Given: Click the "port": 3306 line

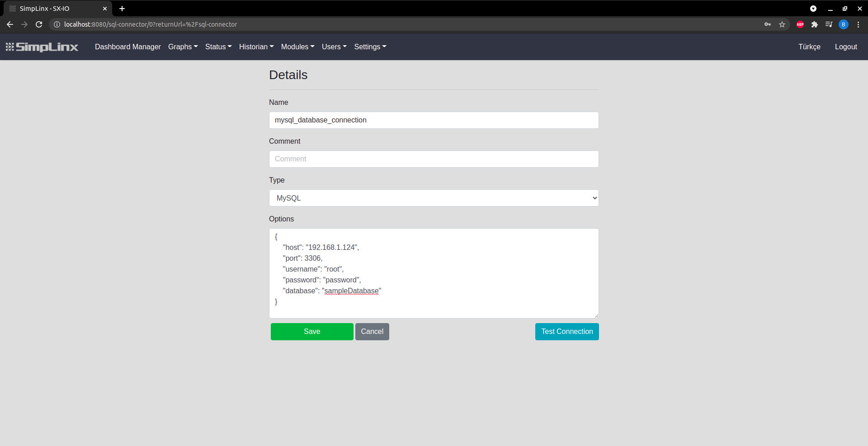Looking at the screenshot, I should tap(302, 258).
